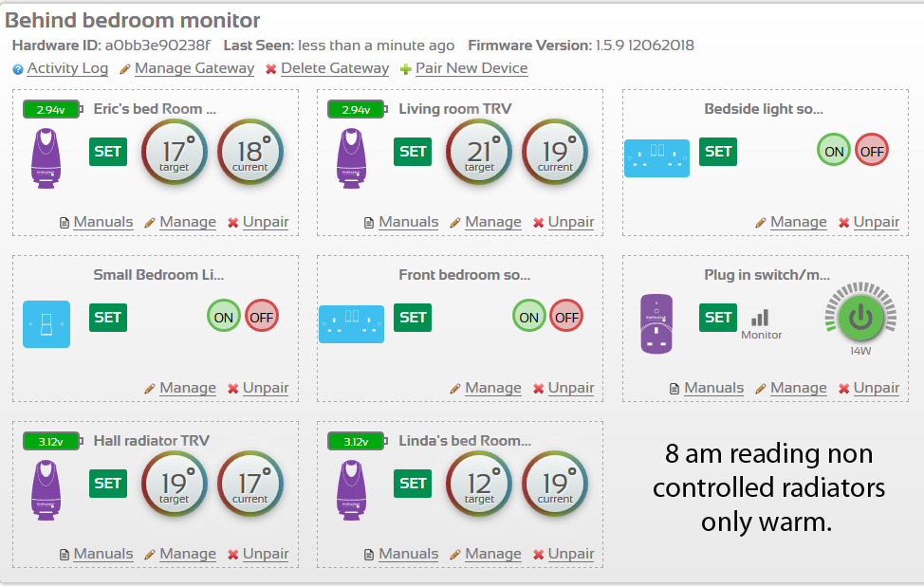This screenshot has height=586, width=924.
Task: Open the Activity Log
Action: [66, 68]
